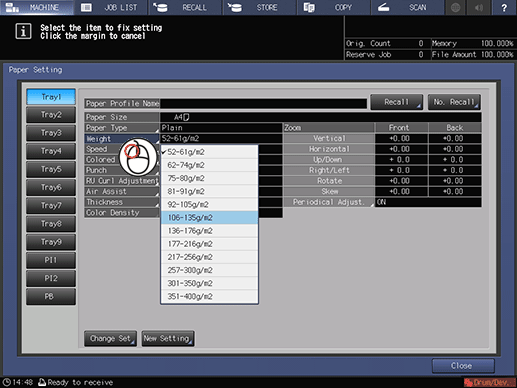The height and width of the screenshot is (388, 517).
Task: Click the Drum/Dev. warning indicator
Action: 490,382
